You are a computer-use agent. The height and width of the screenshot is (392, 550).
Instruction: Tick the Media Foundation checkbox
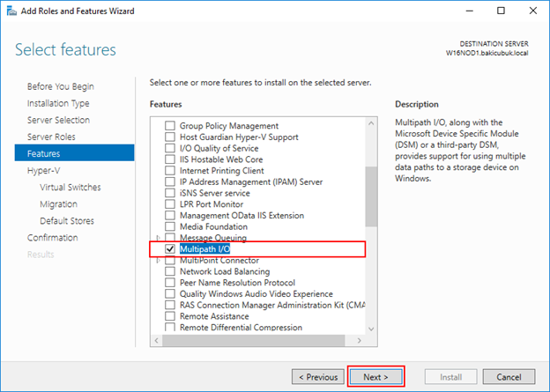pos(170,226)
